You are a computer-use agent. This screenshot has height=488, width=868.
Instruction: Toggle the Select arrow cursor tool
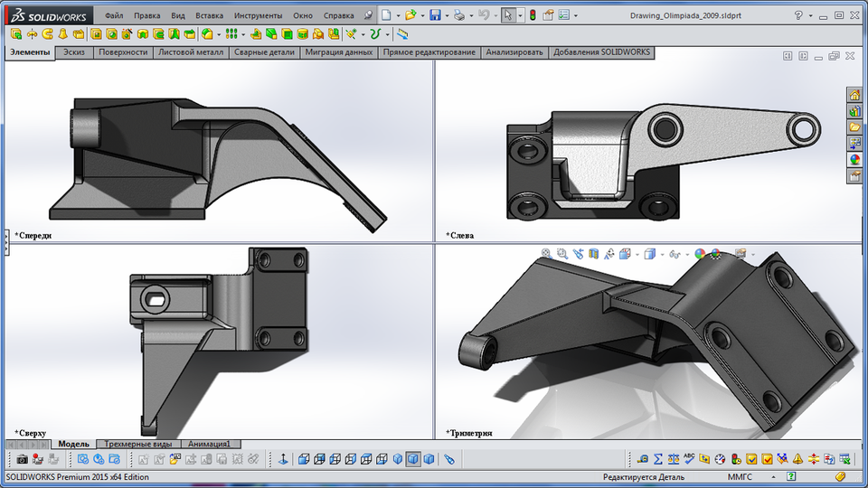click(x=509, y=15)
